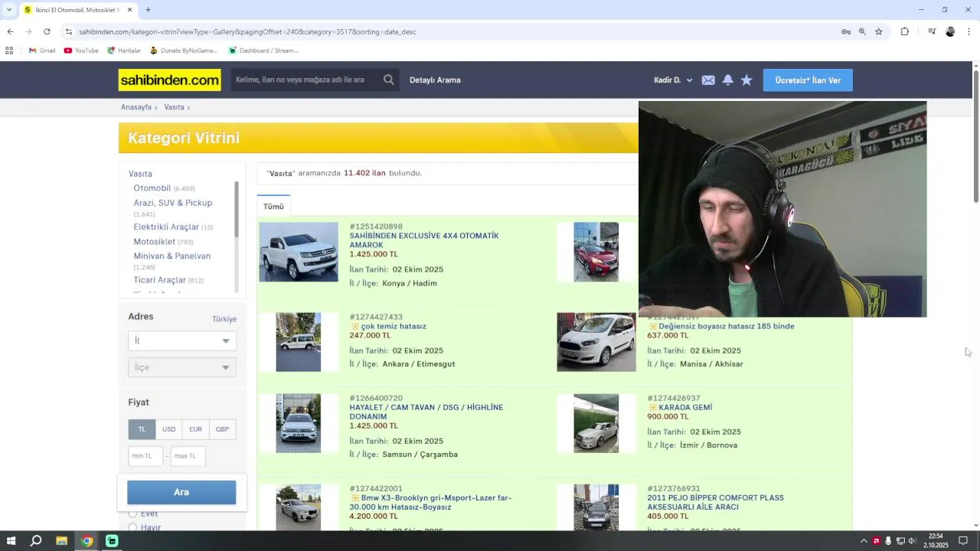980x551 pixels.
Task: Open KARADA GEMİ listing title
Action: [685, 408]
